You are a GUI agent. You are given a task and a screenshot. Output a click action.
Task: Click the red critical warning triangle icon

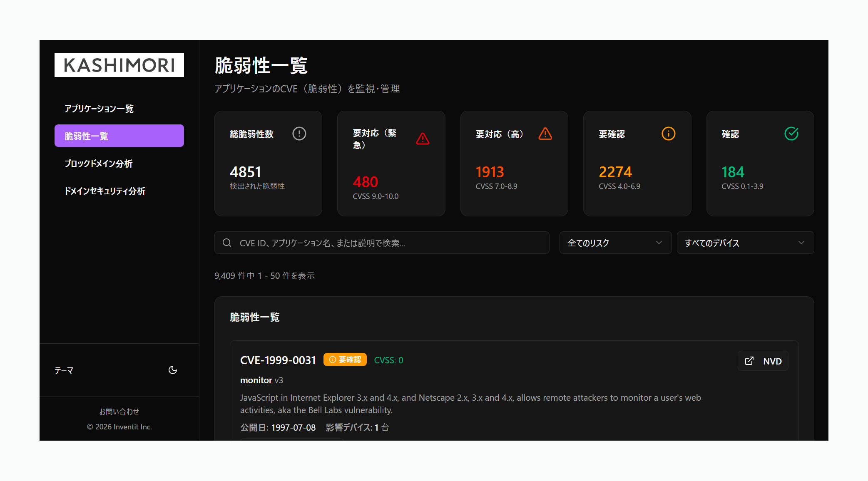click(x=422, y=139)
